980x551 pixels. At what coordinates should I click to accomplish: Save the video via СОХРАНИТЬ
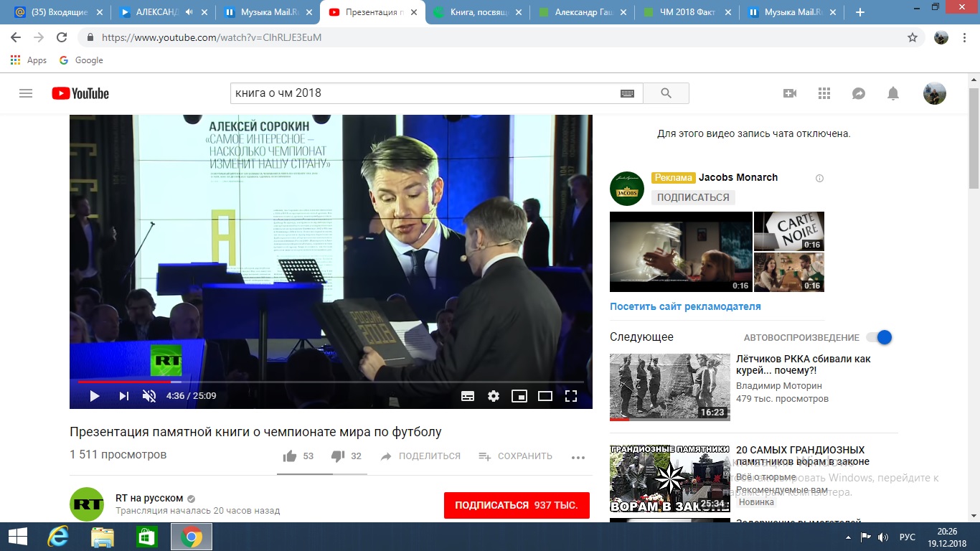point(515,456)
